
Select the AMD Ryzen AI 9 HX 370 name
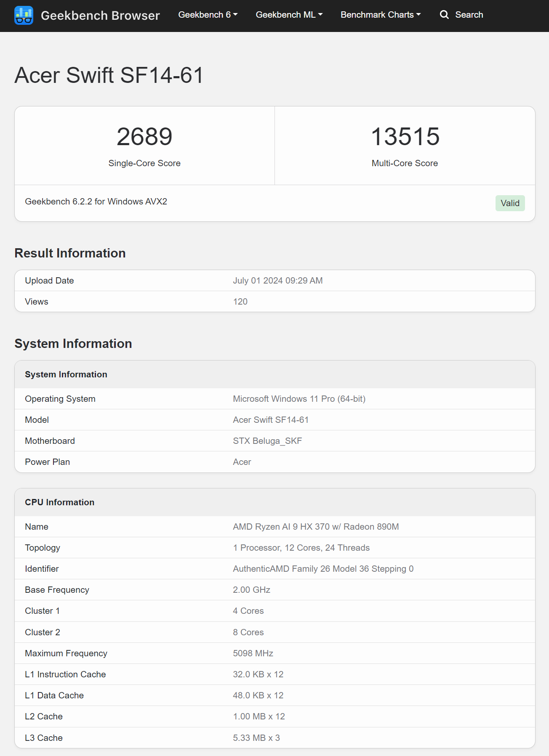316,527
